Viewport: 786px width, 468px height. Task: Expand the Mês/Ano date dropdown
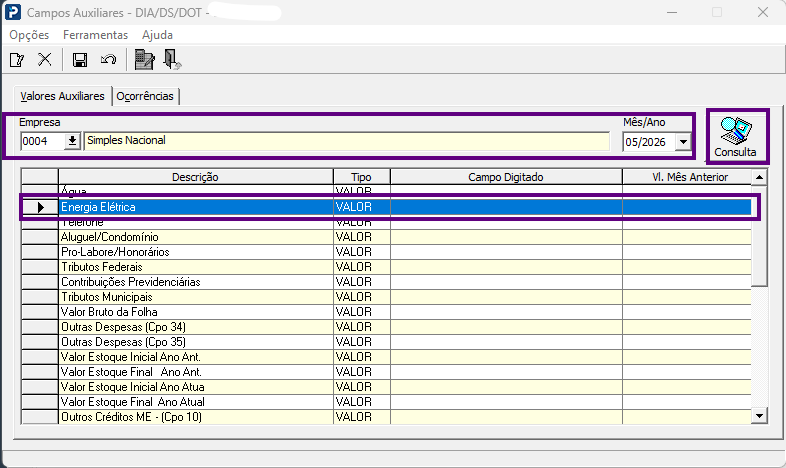click(683, 142)
